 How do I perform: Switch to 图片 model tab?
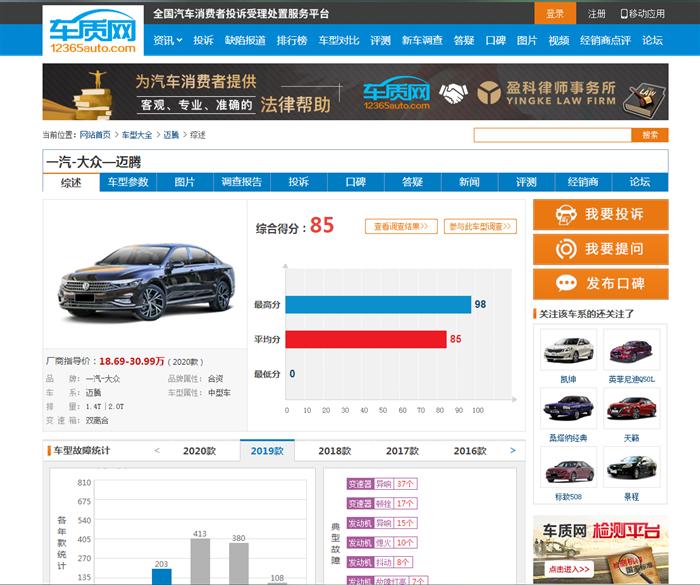[x=185, y=182]
